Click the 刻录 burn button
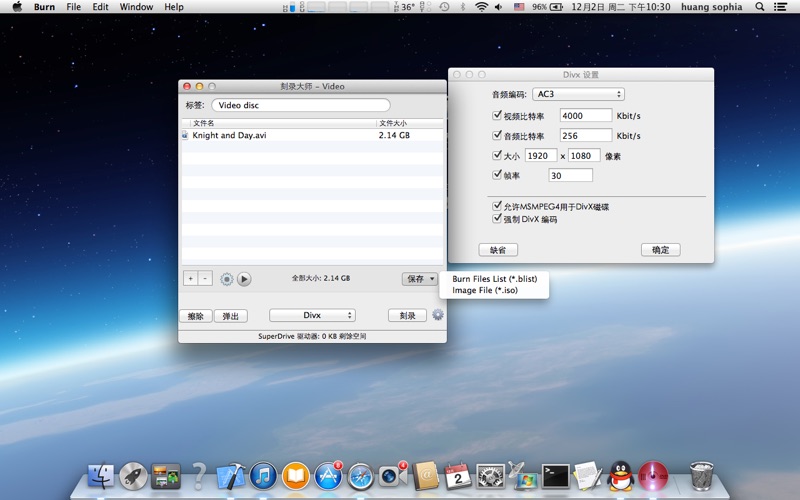800x500 pixels. tap(407, 315)
